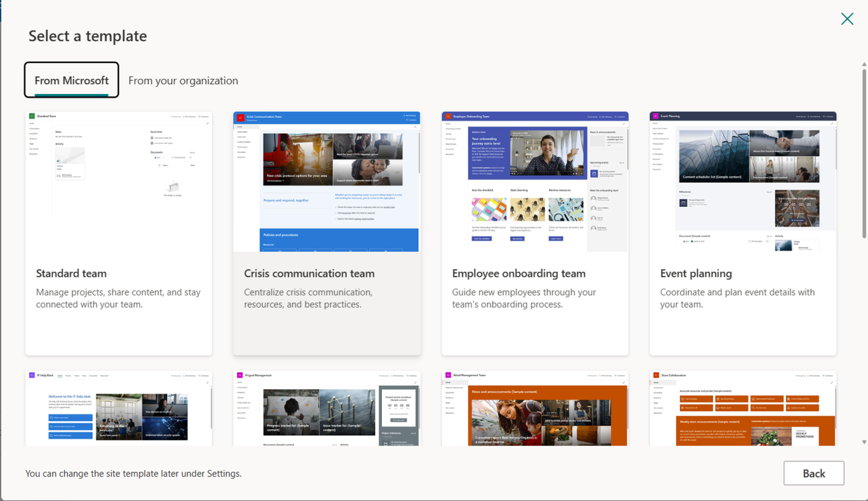Select the Event planning preview thumbnail
Screen dimensions: 868x501
(x=743, y=182)
